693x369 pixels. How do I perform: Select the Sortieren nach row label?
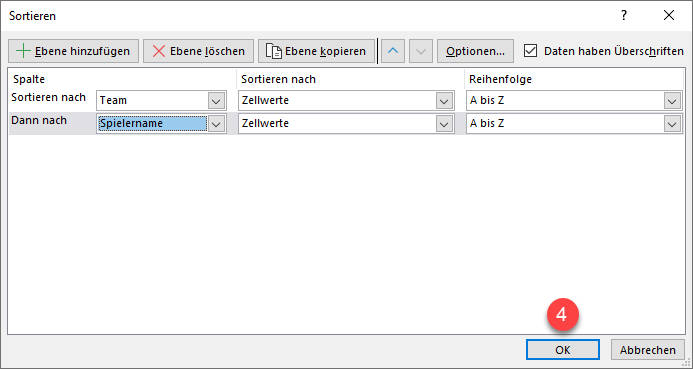pyautogui.click(x=48, y=97)
